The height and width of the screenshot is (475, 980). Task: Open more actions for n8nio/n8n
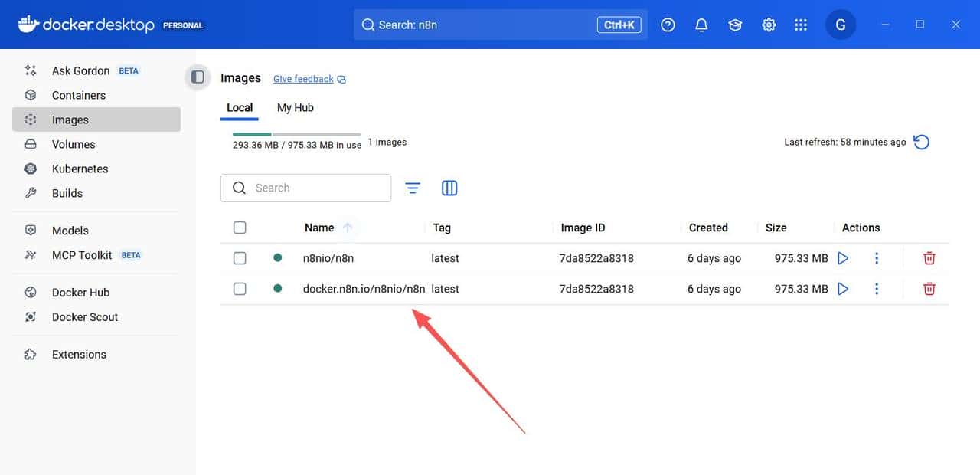coord(877,258)
